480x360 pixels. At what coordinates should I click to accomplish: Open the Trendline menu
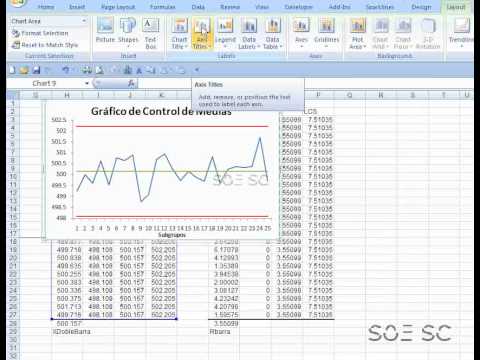461,33
